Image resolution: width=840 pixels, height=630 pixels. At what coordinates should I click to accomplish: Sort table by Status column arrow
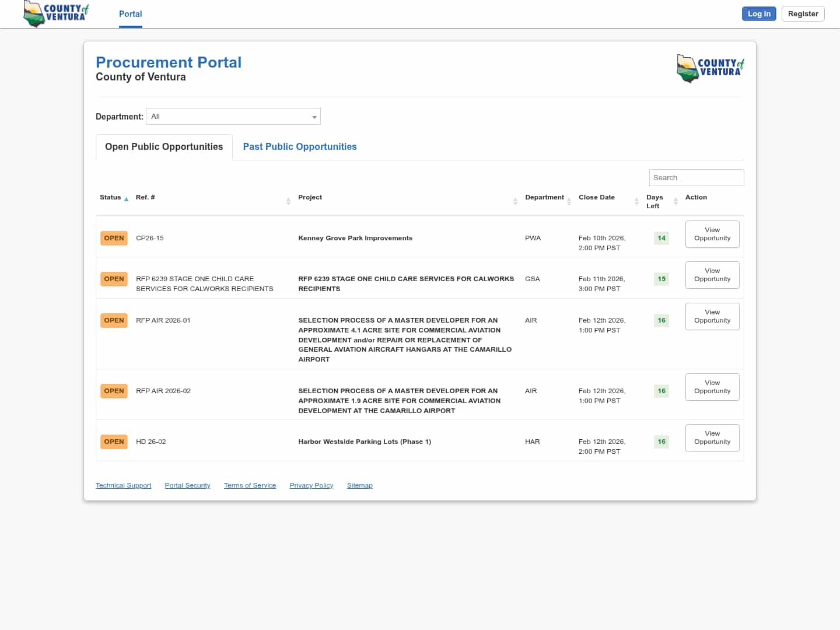pyautogui.click(x=126, y=199)
